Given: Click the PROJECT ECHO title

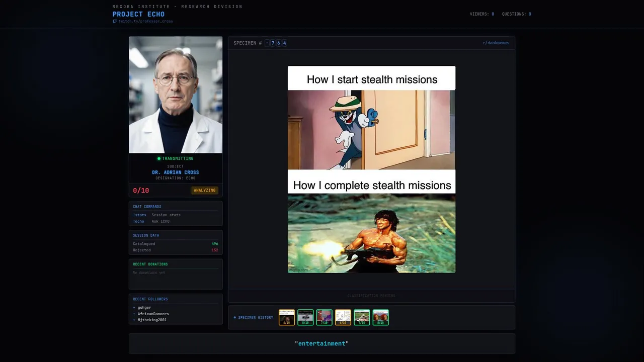Looking at the screenshot, I should 138,14.
